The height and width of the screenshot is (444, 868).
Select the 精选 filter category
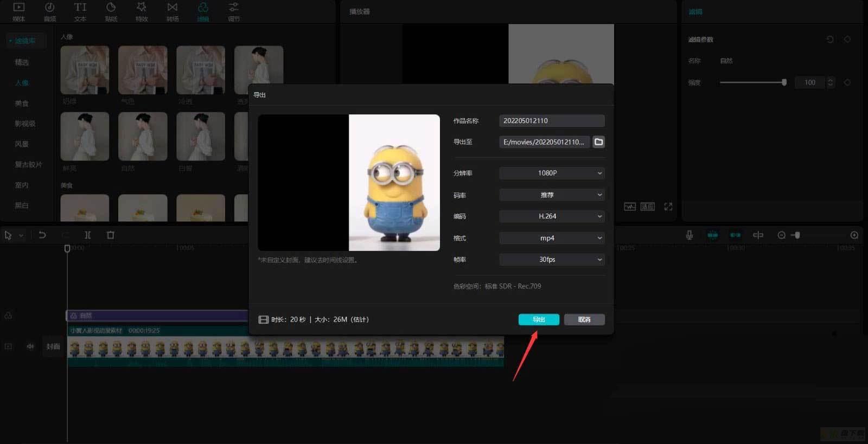22,62
